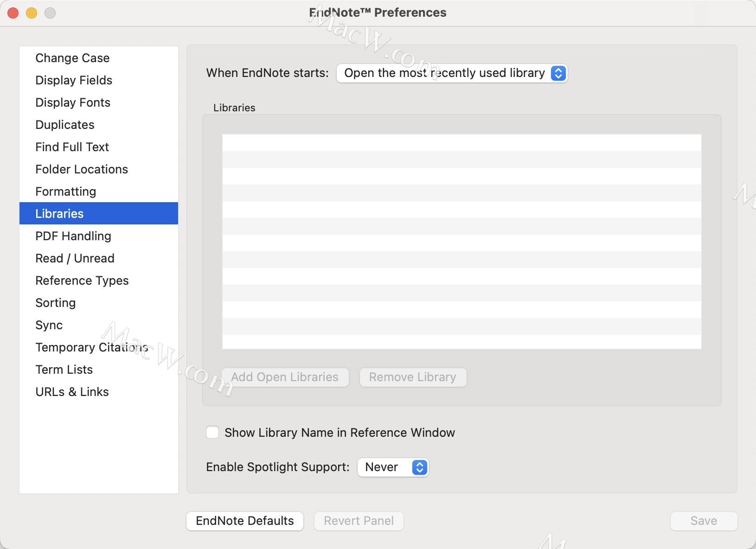This screenshot has height=549, width=756.
Task: Open the Change Case preferences
Action: point(99,58)
